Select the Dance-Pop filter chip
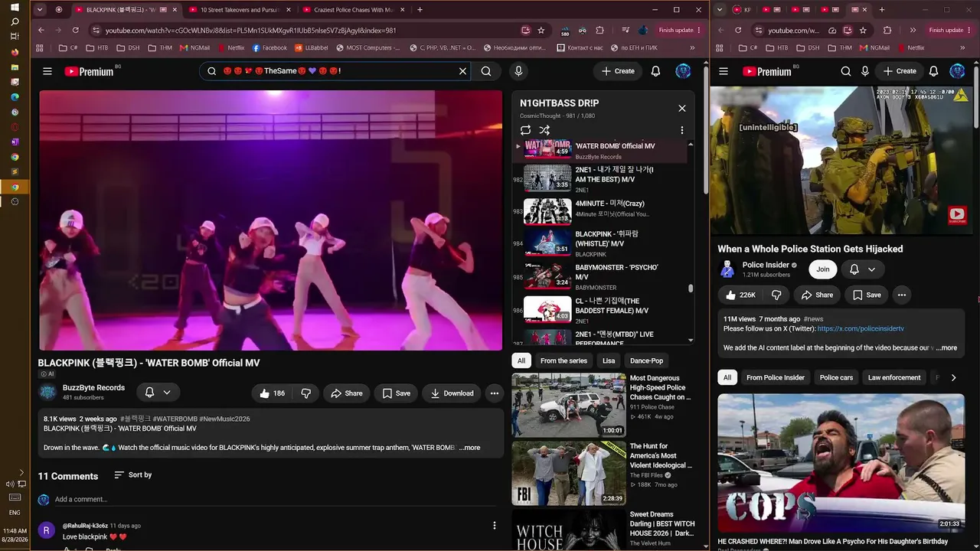The height and width of the screenshot is (551, 980). pyautogui.click(x=647, y=360)
